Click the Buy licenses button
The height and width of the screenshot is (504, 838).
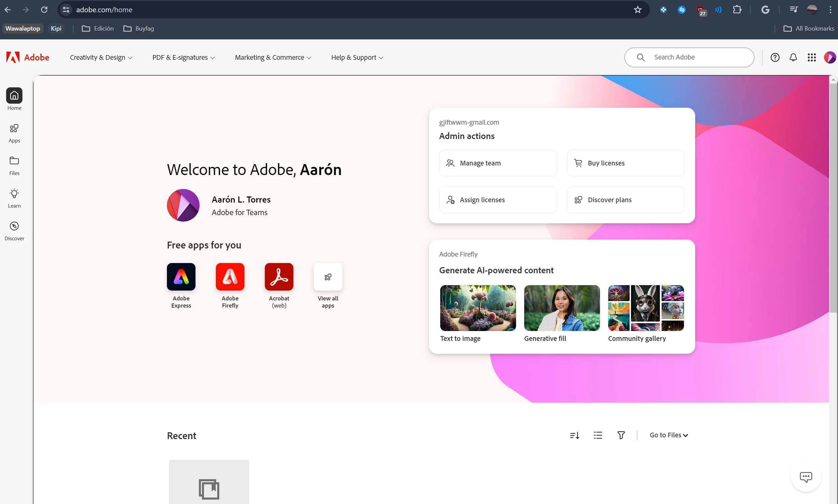point(626,163)
